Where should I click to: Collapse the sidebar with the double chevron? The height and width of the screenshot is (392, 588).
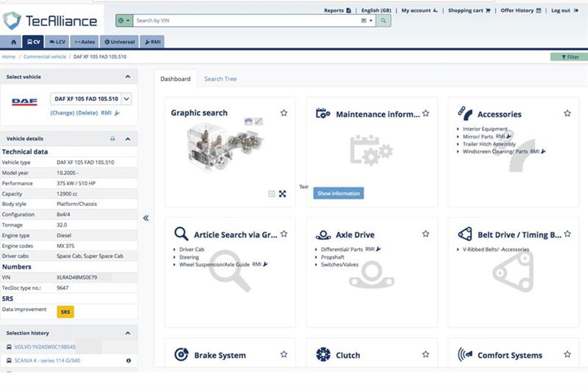[x=146, y=218]
